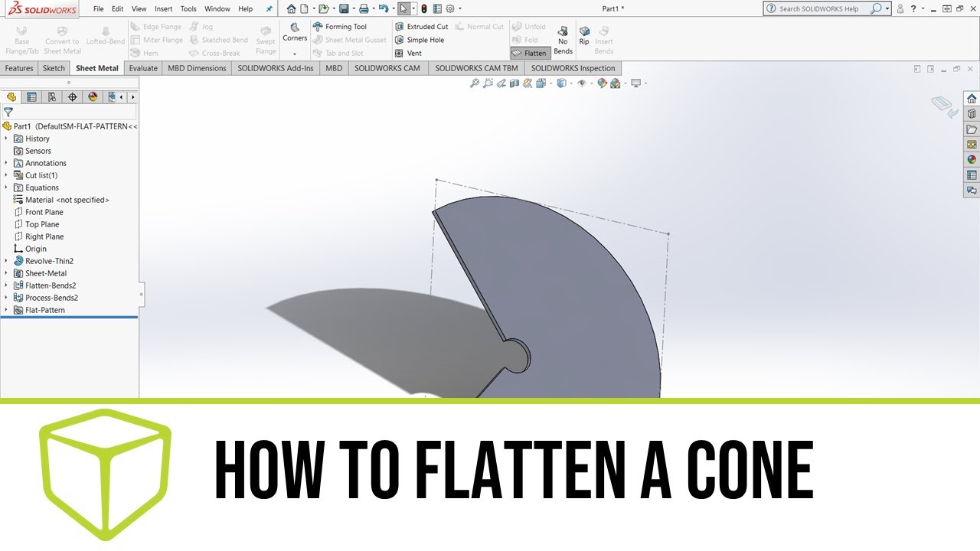980x551 pixels.
Task: Click the Extruded Cut tool
Action: [x=421, y=27]
